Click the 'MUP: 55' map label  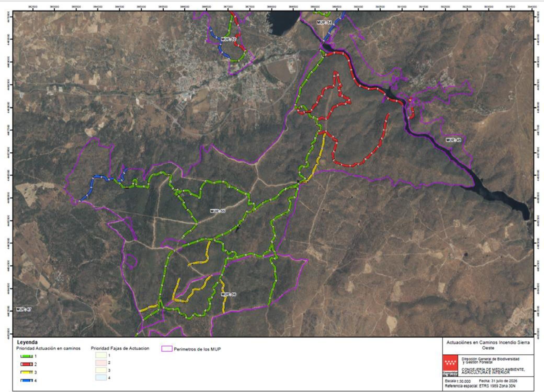coord(217,211)
